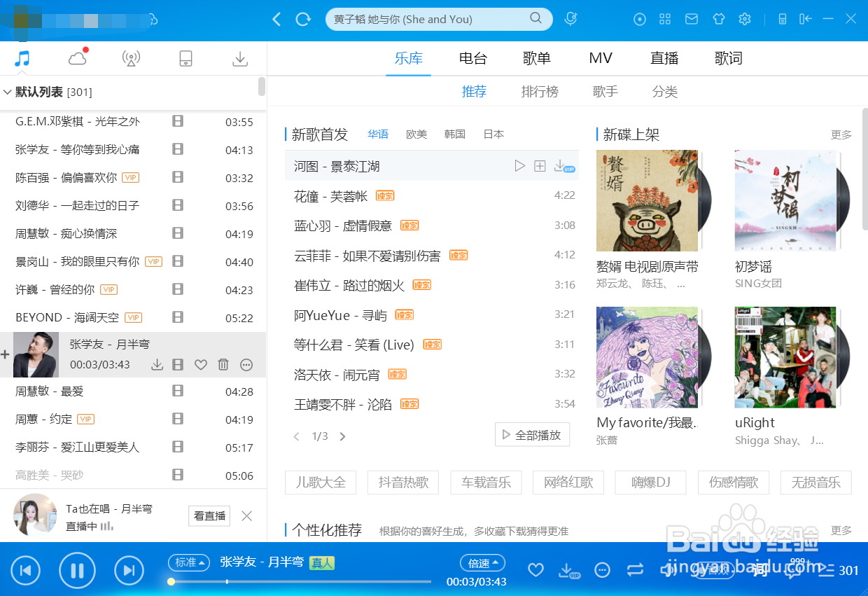868x596 pixels.
Task: Open the radio broadcast icon in sidebar
Action: tap(131, 58)
